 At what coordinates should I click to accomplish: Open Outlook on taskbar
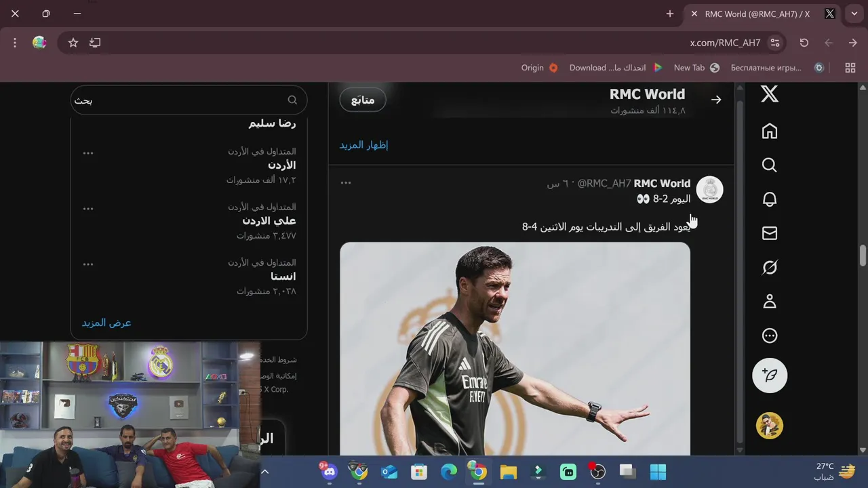[x=389, y=472]
